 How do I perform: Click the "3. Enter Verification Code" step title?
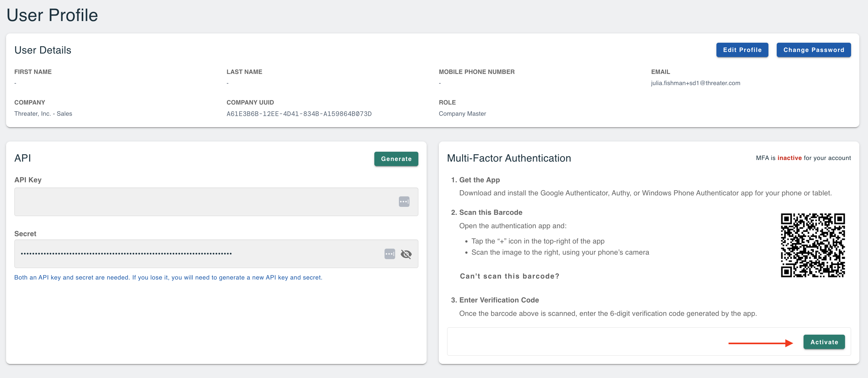495,300
